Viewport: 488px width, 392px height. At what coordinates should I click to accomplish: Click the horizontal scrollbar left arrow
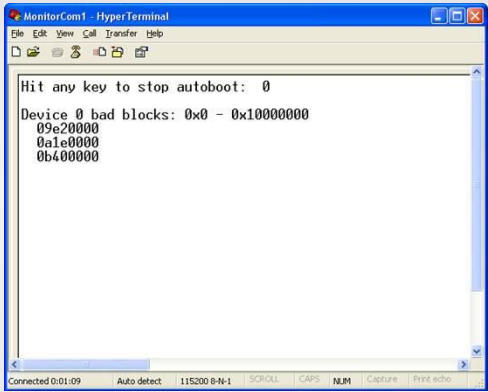pos(14,364)
